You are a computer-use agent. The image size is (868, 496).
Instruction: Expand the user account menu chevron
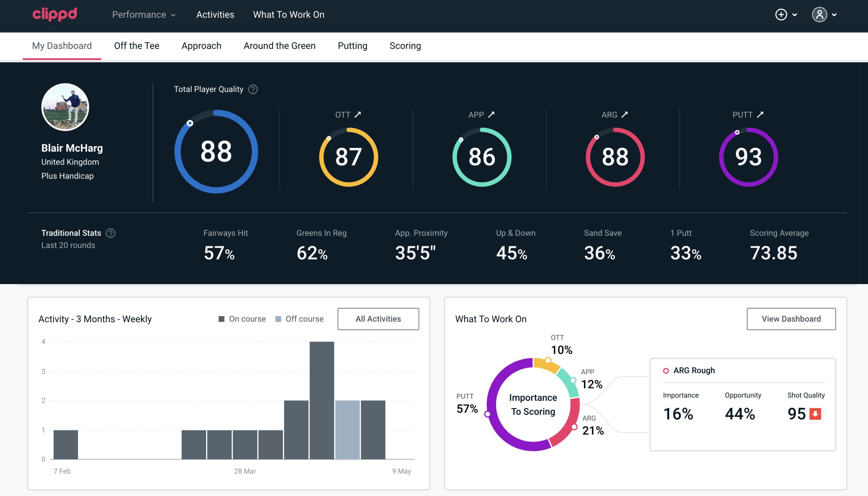tap(835, 15)
